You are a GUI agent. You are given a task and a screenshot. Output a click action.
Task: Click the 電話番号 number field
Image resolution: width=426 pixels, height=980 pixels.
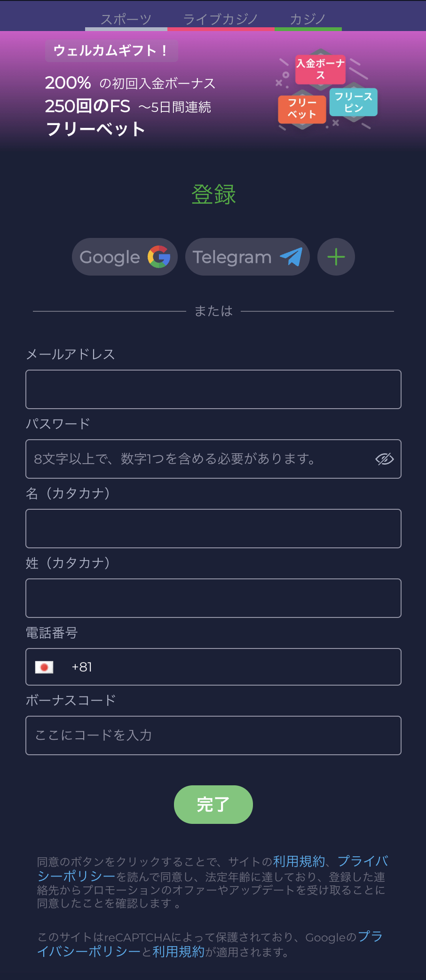tap(235, 667)
